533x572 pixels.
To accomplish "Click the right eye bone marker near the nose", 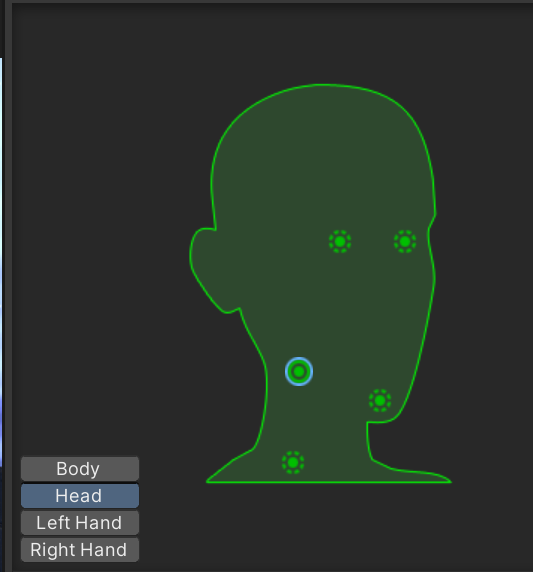I will [405, 241].
